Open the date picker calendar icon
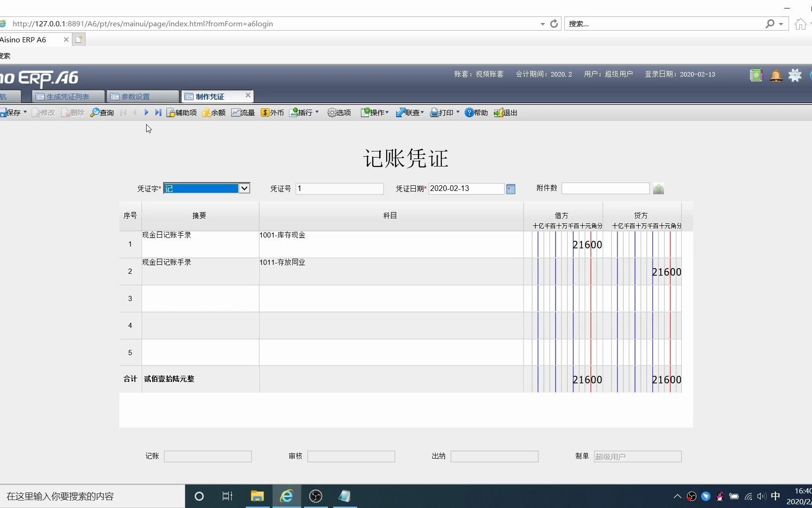The height and width of the screenshot is (508, 812). point(511,189)
